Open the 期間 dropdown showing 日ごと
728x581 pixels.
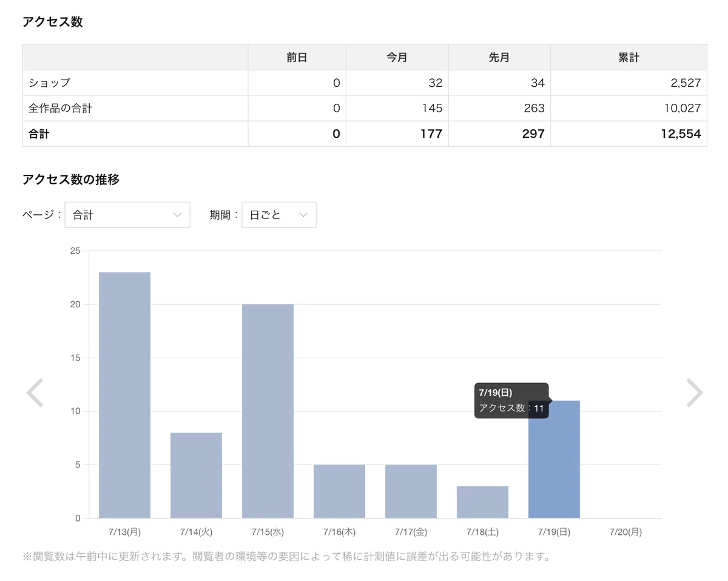coord(279,215)
